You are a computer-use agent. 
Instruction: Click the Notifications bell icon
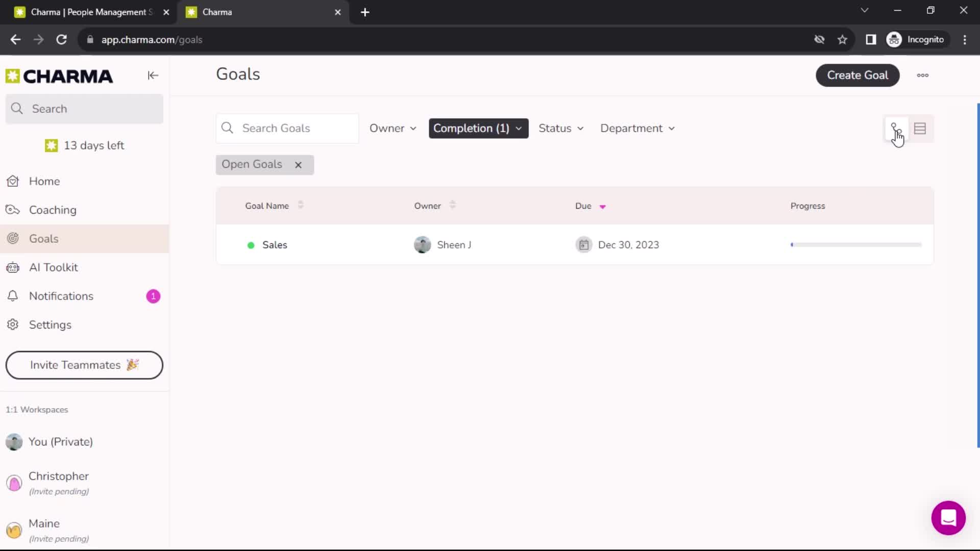pos(12,295)
